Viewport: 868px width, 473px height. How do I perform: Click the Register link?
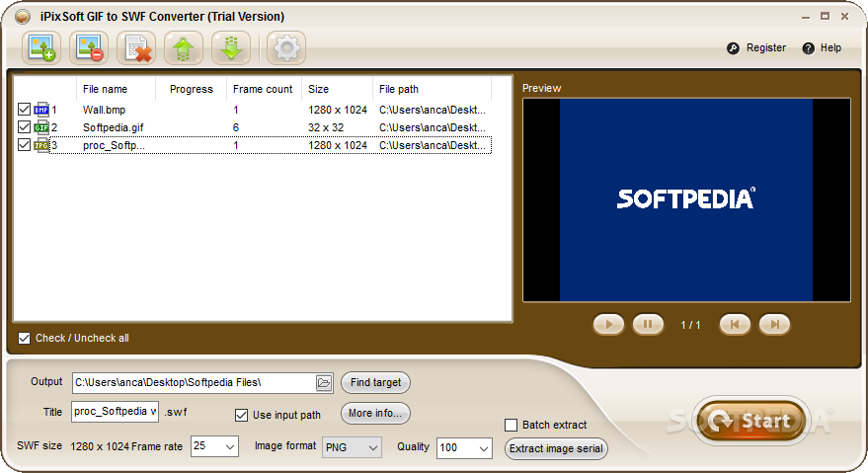coord(766,48)
